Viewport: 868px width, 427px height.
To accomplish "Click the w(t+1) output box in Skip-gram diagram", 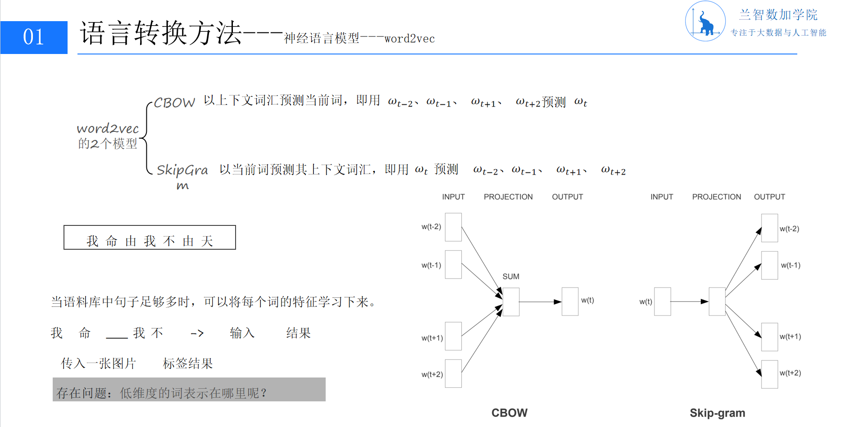I will click(x=770, y=337).
